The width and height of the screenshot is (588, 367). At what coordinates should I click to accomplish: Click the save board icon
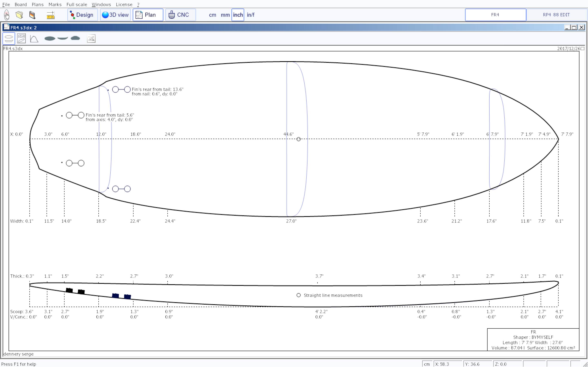click(x=32, y=15)
